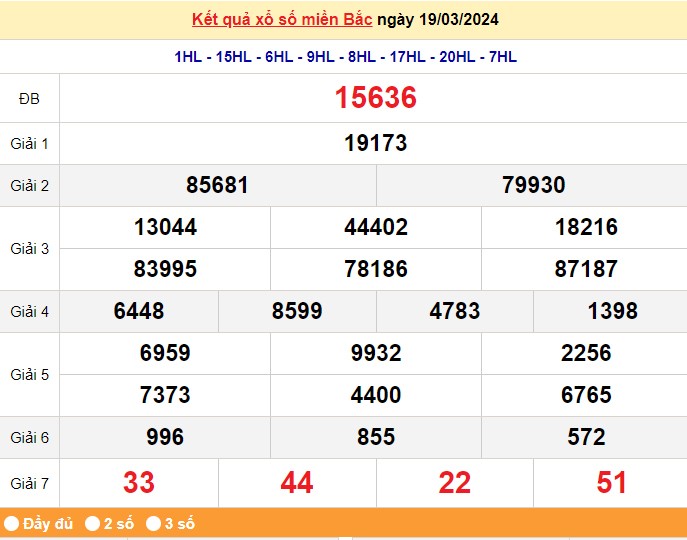
Task: Click the special prize number 15636
Action: [x=375, y=97]
